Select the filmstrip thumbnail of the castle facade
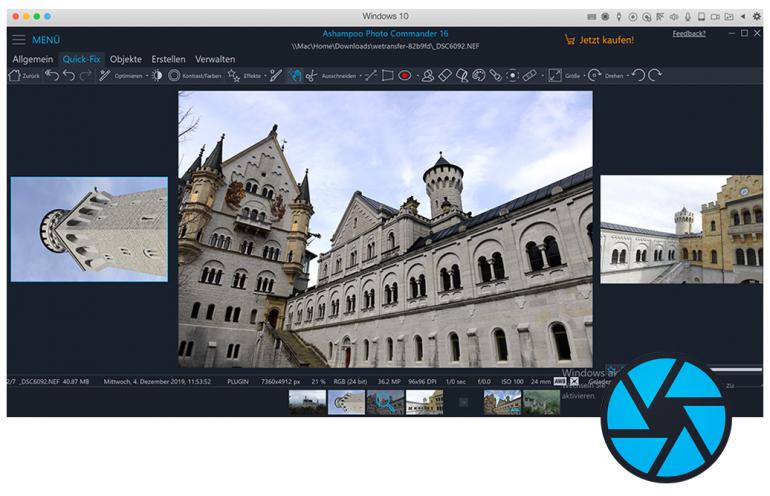This screenshot has height=496, width=770. tap(502, 402)
